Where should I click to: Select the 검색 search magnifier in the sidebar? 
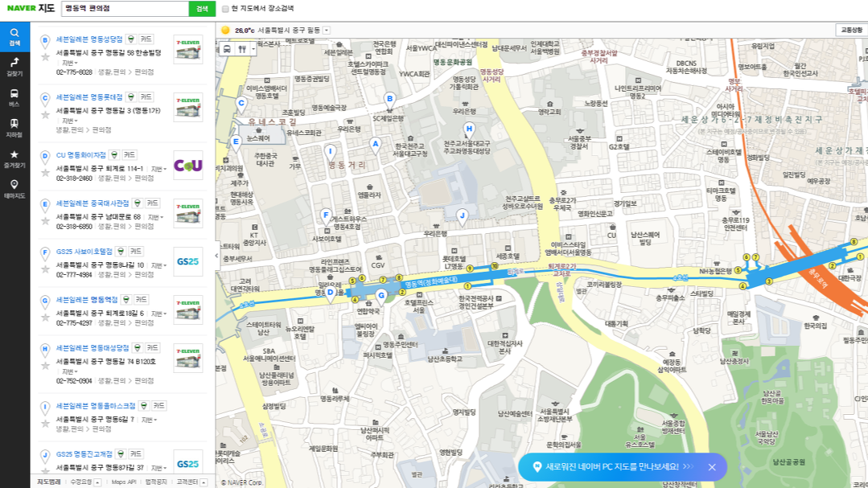click(18, 36)
